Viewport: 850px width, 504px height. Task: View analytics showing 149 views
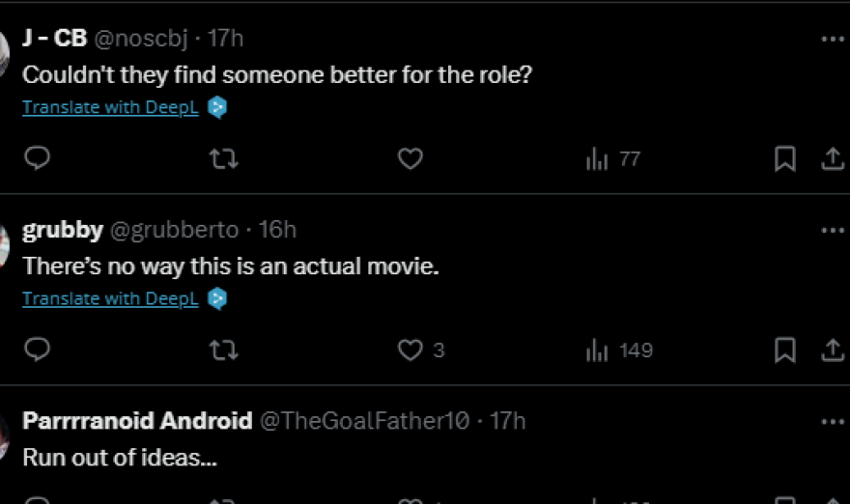pos(619,350)
